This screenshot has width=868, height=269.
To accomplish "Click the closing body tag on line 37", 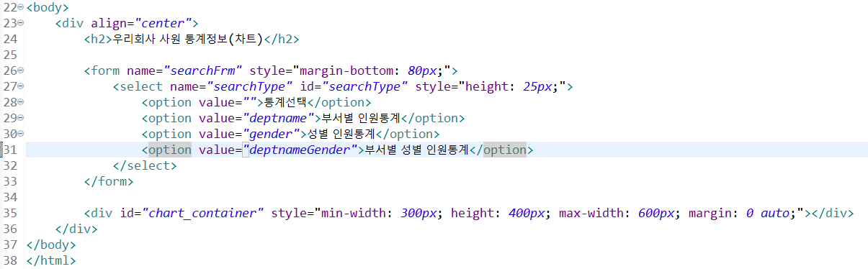I will coord(50,245).
